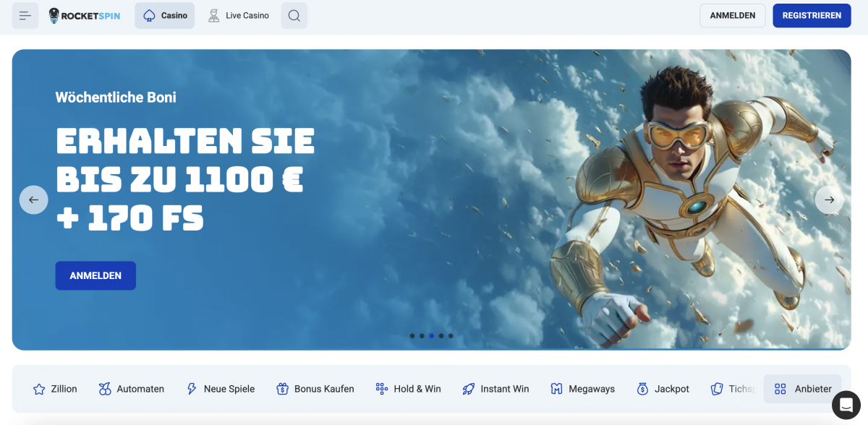
Task: Go to the previous banner slide
Action: (x=33, y=199)
